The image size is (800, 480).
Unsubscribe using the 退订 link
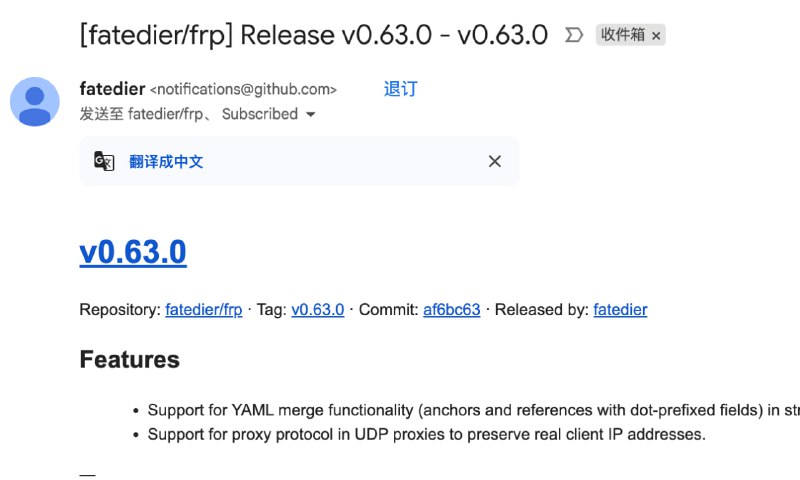point(400,89)
